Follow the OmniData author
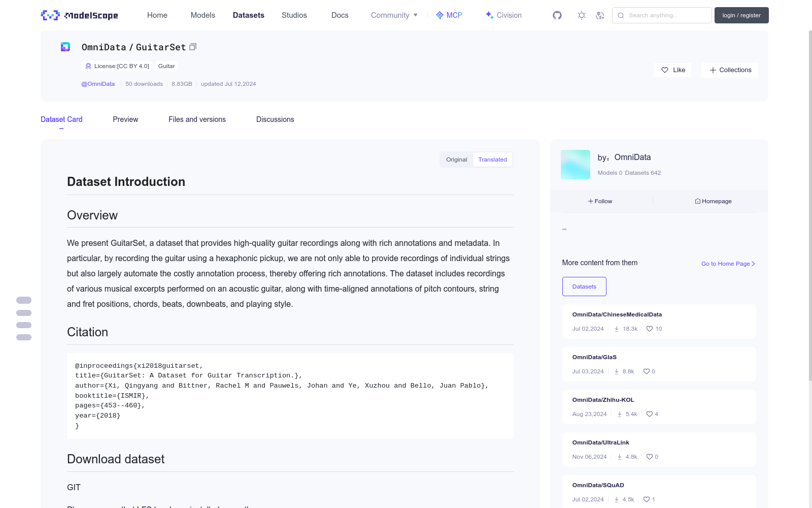 point(600,201)
